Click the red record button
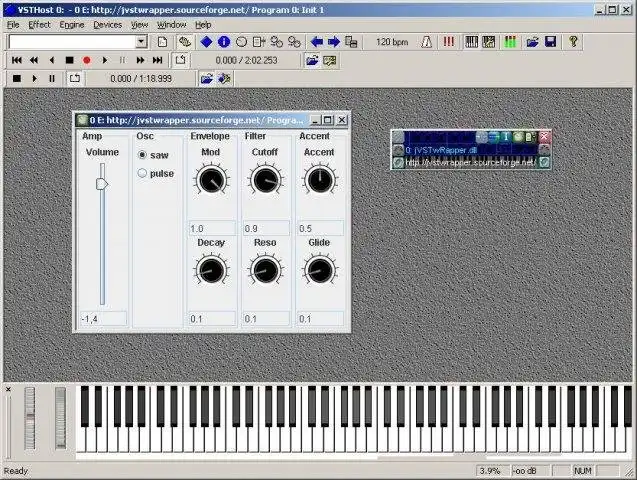The image size is (637, 480). [87, 60]
